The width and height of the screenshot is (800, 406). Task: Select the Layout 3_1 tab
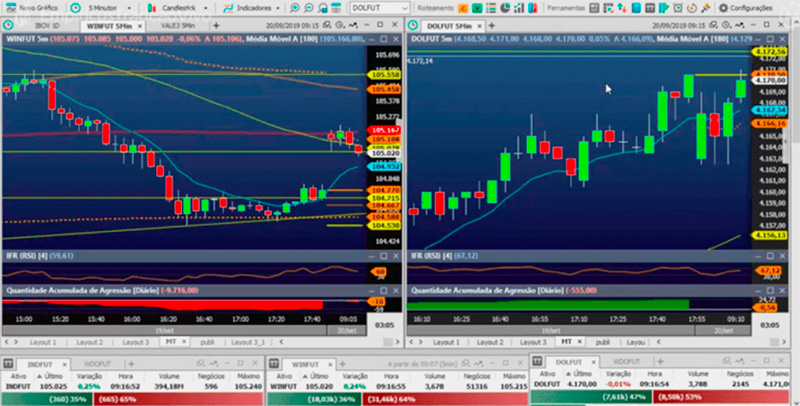pyautogui.click(x=249, y=342)
